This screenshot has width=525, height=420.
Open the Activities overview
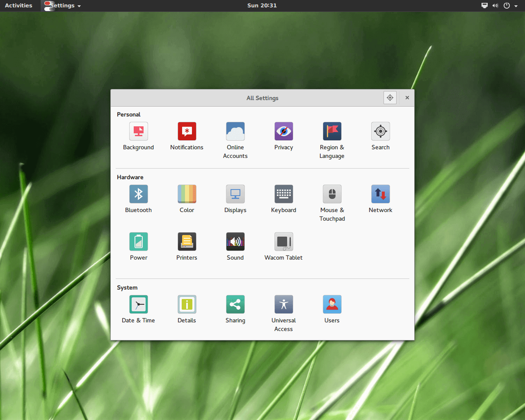click(18, 5)
